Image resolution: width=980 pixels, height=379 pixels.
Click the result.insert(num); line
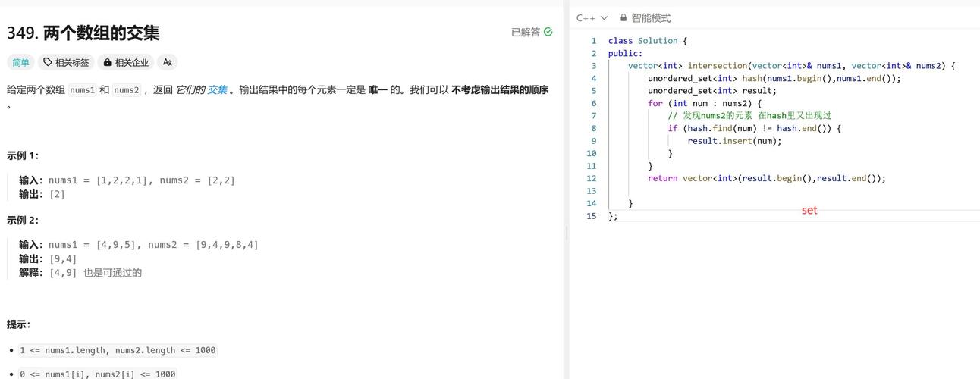point(734,141)
